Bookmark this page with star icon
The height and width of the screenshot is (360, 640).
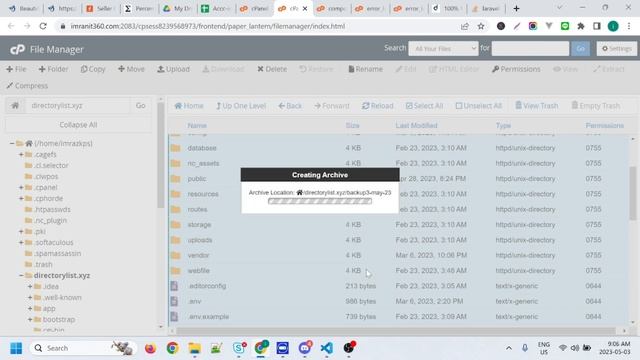coord(481,26)
